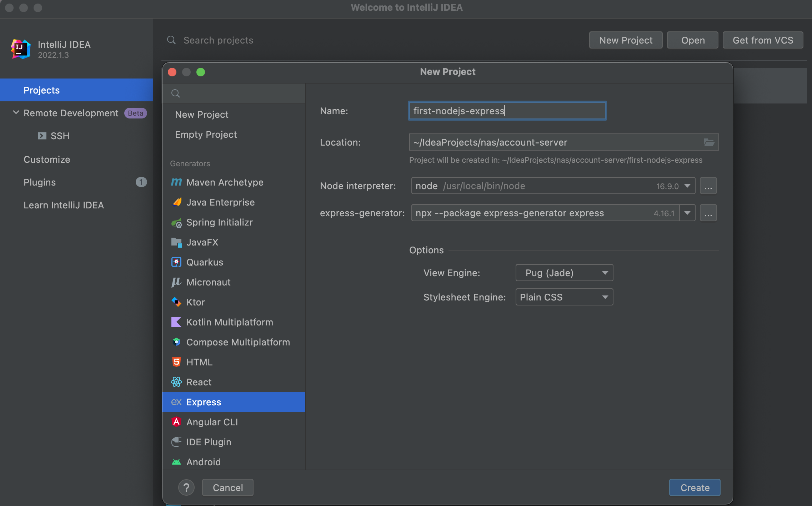Click the Android generator icon
The width and height of the screenshot is (812, 506).
point(176,462)
